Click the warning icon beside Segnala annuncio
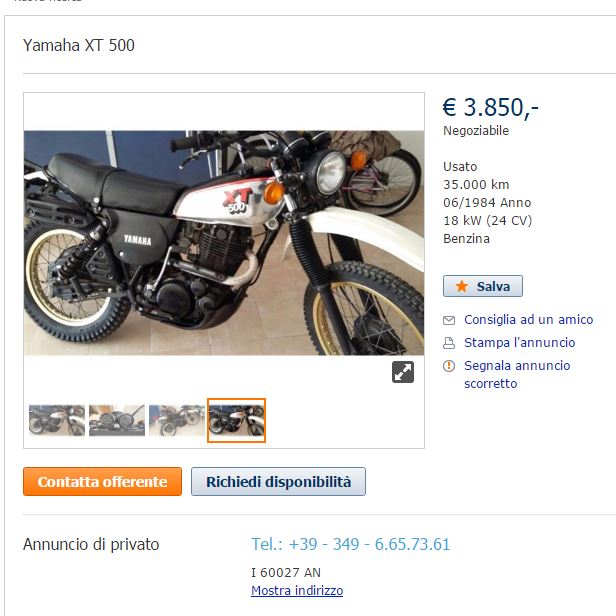This screenshot has height=616, width=616. 449,366
